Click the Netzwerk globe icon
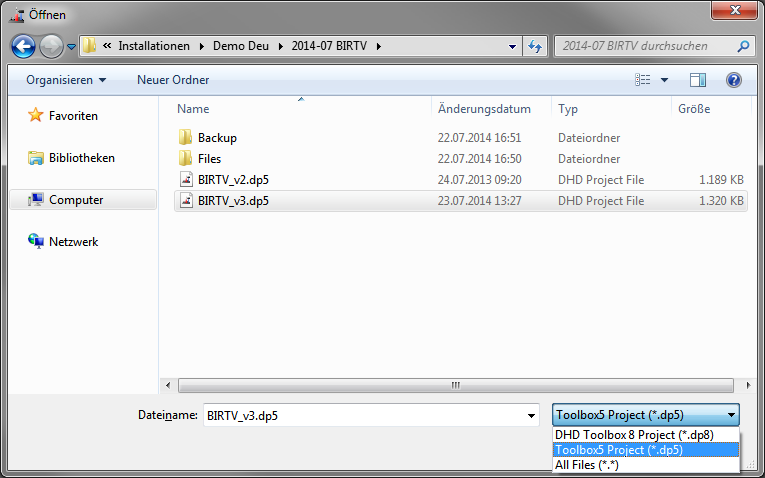 click(x=36, y=241)
